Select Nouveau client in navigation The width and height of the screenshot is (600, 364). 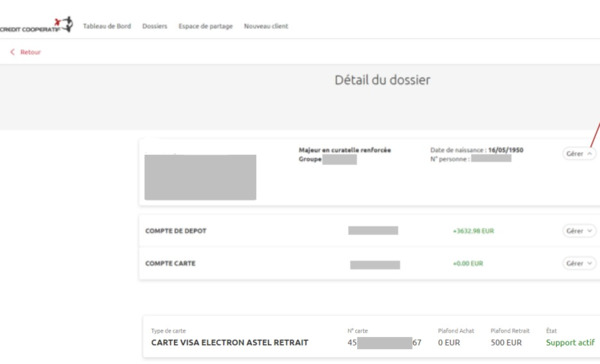tap(266, 26)
